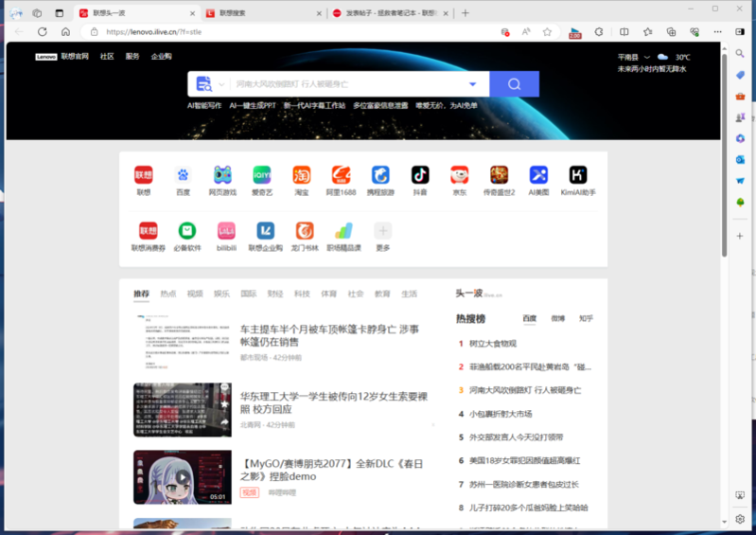Image resolution: width=756 pixels, height=535 pixels.
Task: Launch the KimiAI助手 icon
Action: 577,175
